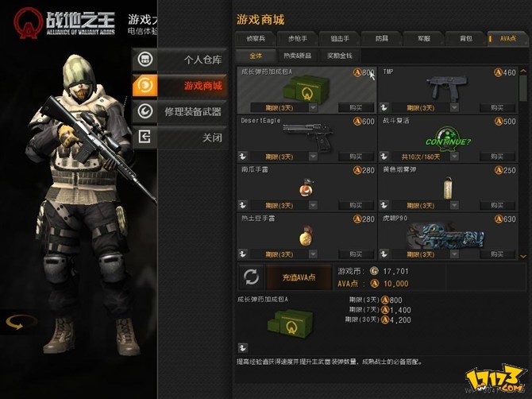Click the item list scrollbar down arrow
The height and width of the screenshot is (399, 532).
point(523,257)
